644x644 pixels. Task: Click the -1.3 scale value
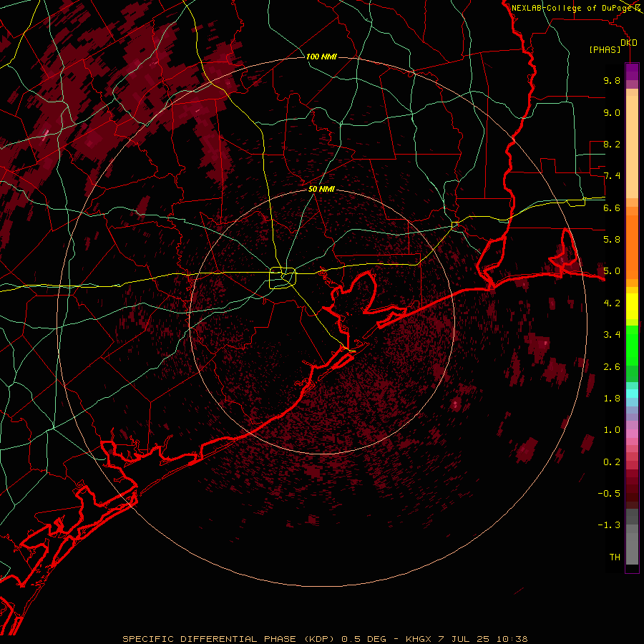pos(609,525)
